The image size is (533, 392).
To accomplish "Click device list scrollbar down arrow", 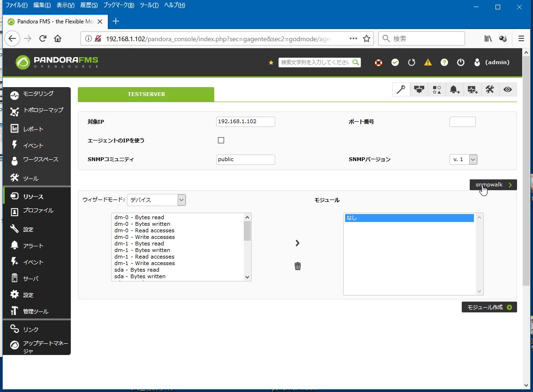I will pos(248,277).
